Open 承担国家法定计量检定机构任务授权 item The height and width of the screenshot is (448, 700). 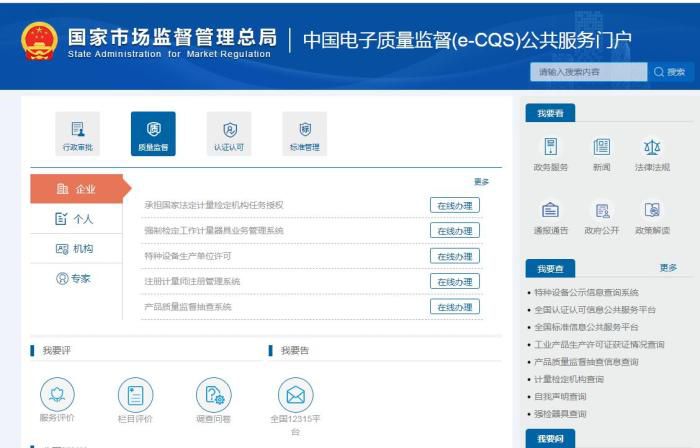point(214,205)
